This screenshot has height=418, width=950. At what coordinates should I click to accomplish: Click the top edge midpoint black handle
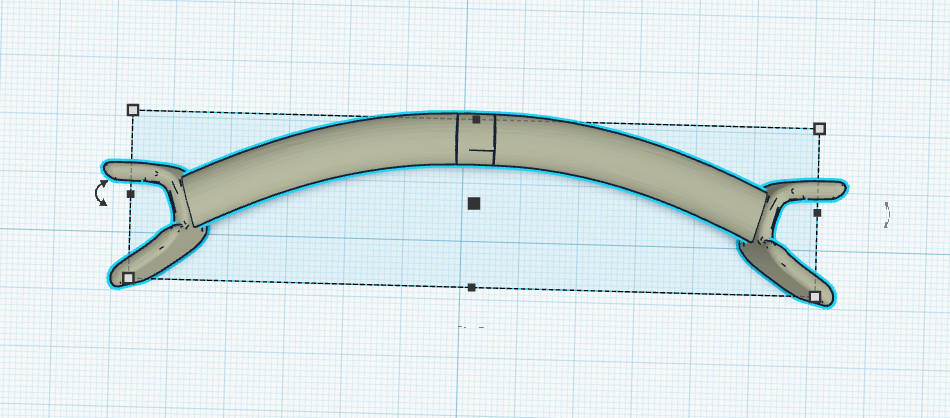coord(477,120)
